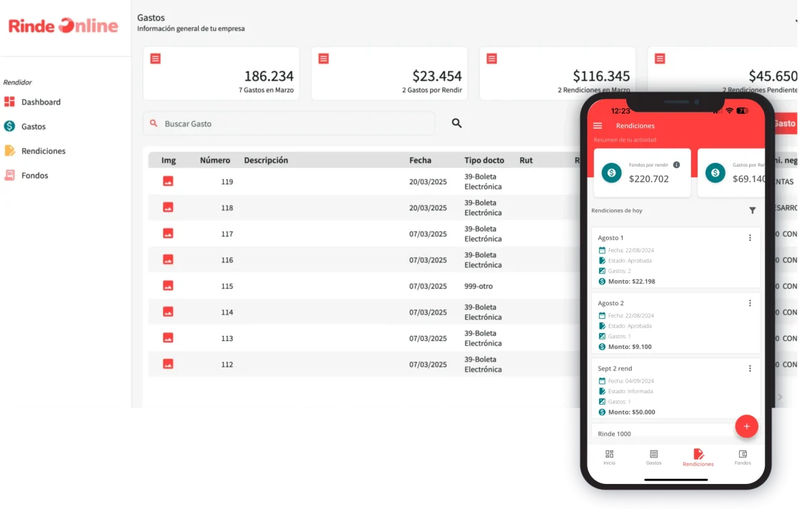Viewport: 812px width, 509px height.
Task: Open the Agosto 1 three-dot options menu
Action: [750, 238]
